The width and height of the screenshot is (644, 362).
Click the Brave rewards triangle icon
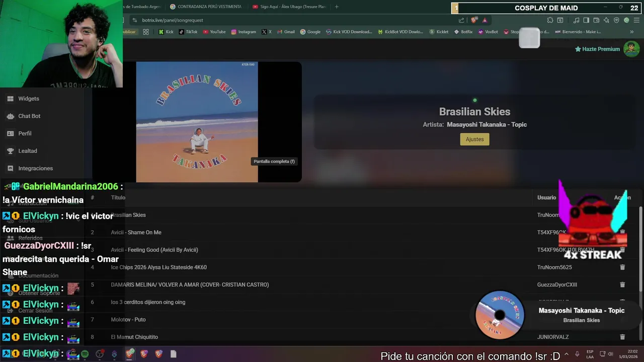[485, 20]
